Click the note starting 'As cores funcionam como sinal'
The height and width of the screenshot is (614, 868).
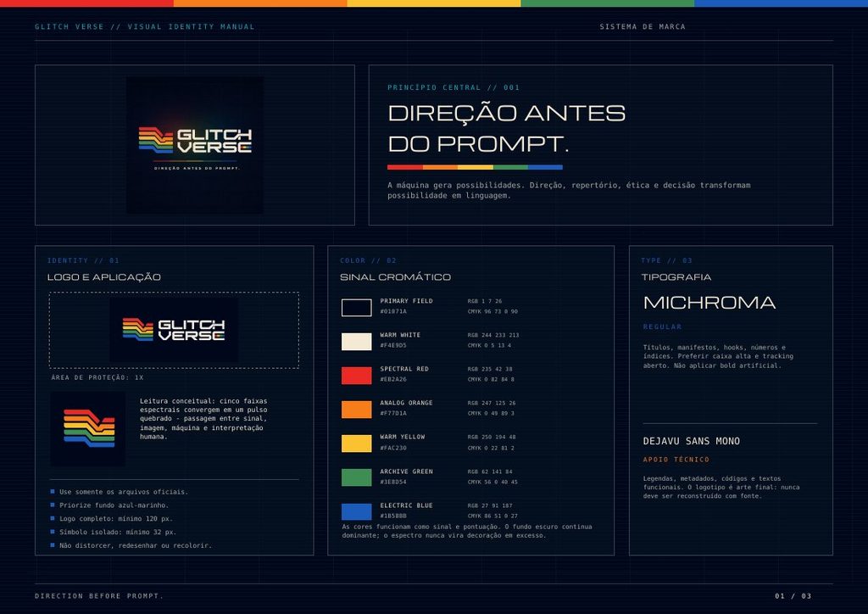click(467, 531)
